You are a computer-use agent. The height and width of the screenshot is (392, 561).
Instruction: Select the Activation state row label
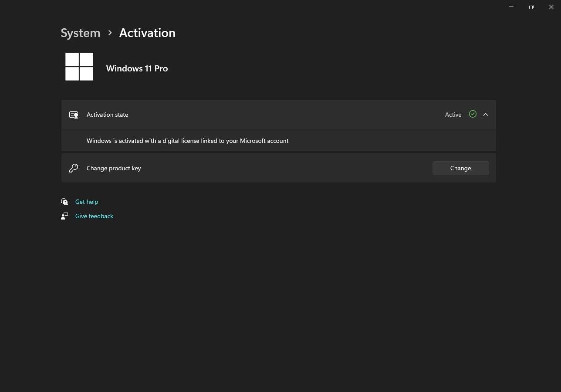tap(107, 115)
